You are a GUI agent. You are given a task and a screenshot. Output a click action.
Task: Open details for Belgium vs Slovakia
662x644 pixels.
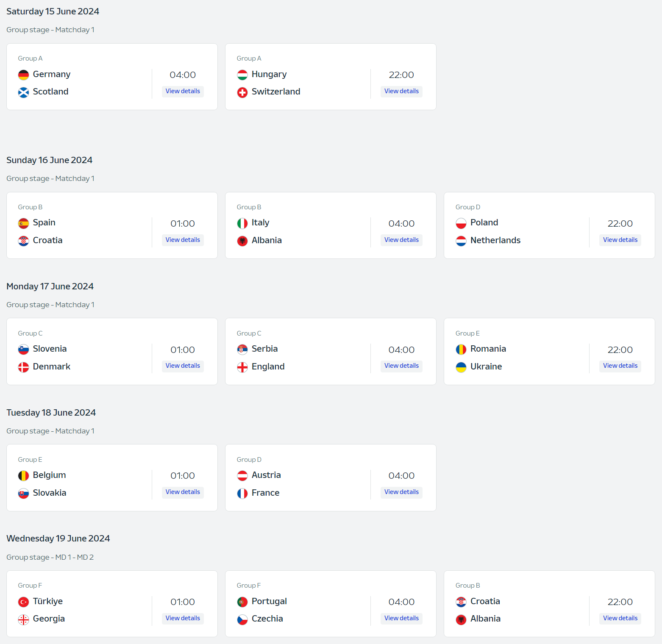pyautogui.click(x=183, y=492)
